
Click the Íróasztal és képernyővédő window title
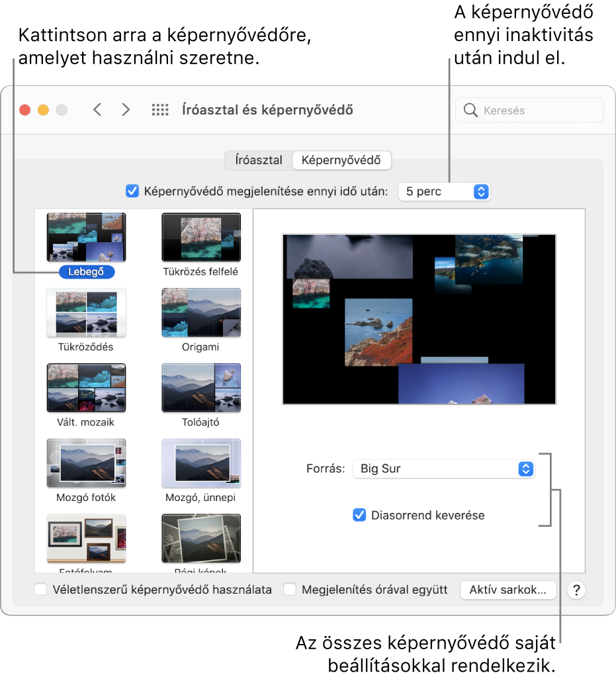[x=267, y=110]
